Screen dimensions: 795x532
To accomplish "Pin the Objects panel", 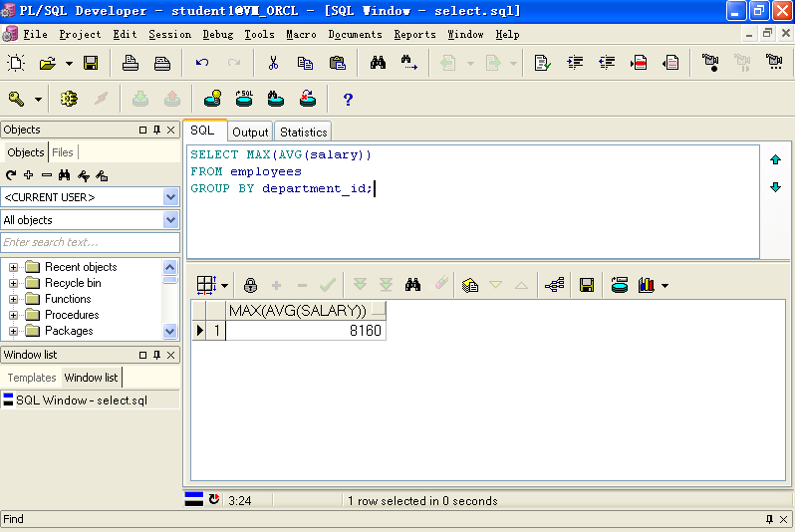I will (156, 130).
